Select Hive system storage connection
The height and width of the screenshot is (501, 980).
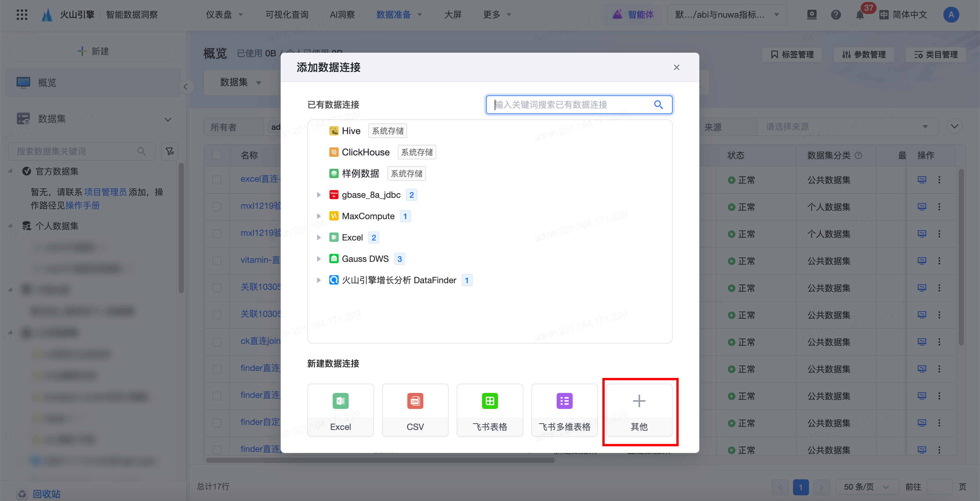click(x=351, y=131)
